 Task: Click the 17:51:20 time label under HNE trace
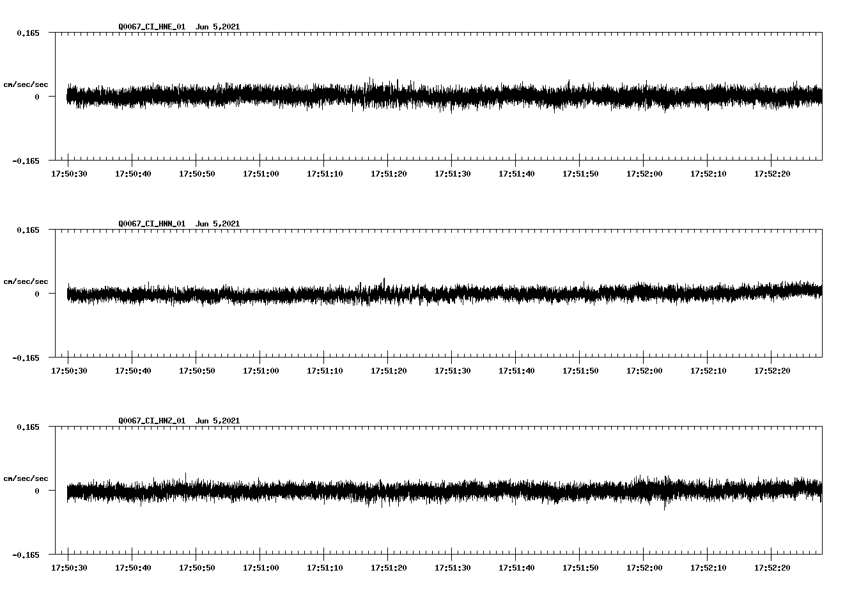390,173
